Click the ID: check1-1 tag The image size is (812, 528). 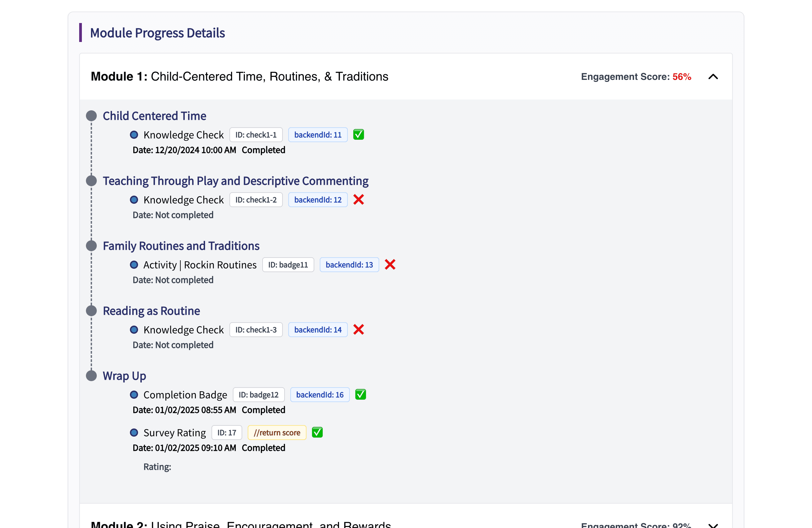click(256, 135)
